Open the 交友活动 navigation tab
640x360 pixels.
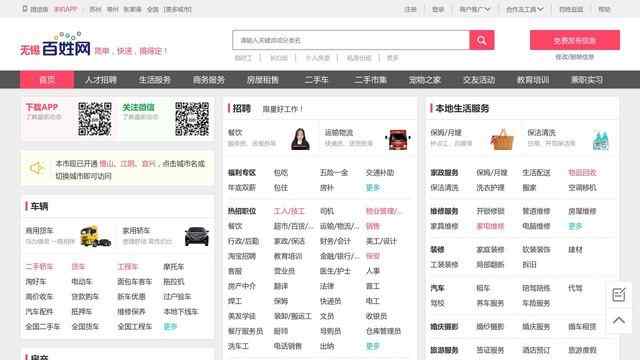pyautogui.click(x=479, y=80)
